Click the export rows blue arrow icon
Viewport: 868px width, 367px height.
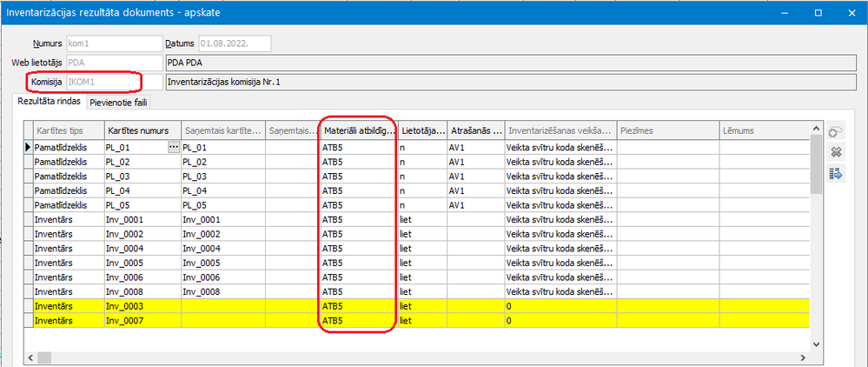point(835,175)
